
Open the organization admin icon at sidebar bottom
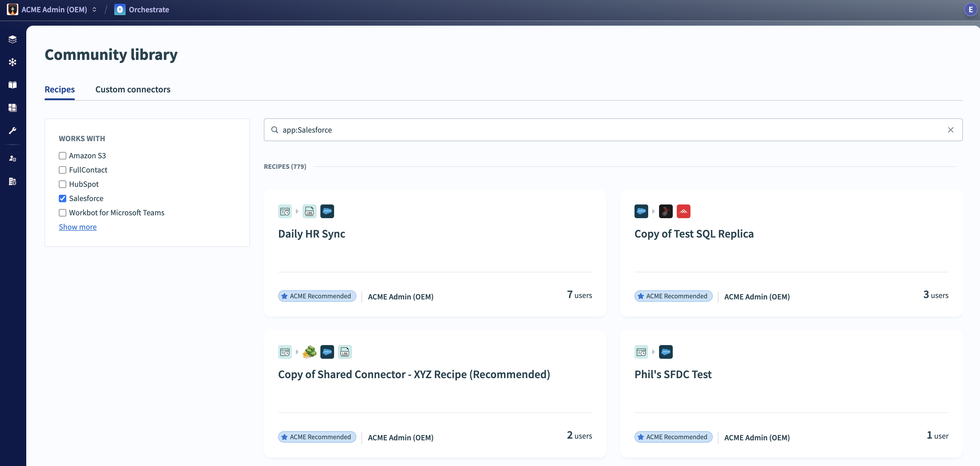click(x=12, y=181)
